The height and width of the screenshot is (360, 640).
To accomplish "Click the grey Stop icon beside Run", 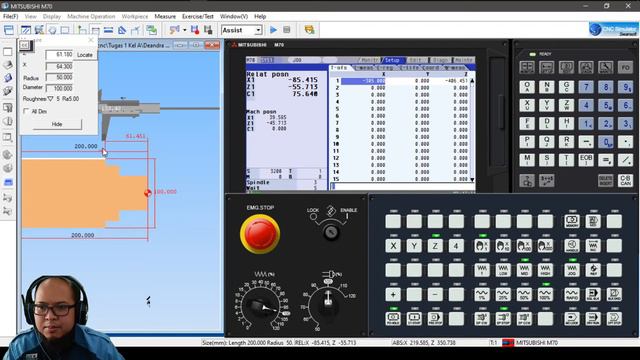I will point(287,30).
